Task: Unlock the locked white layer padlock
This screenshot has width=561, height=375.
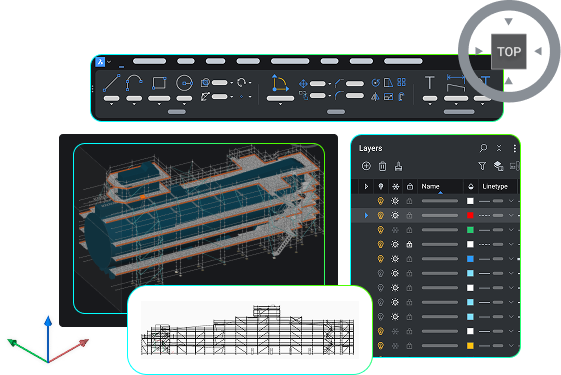Action: [x=409, y=244]
